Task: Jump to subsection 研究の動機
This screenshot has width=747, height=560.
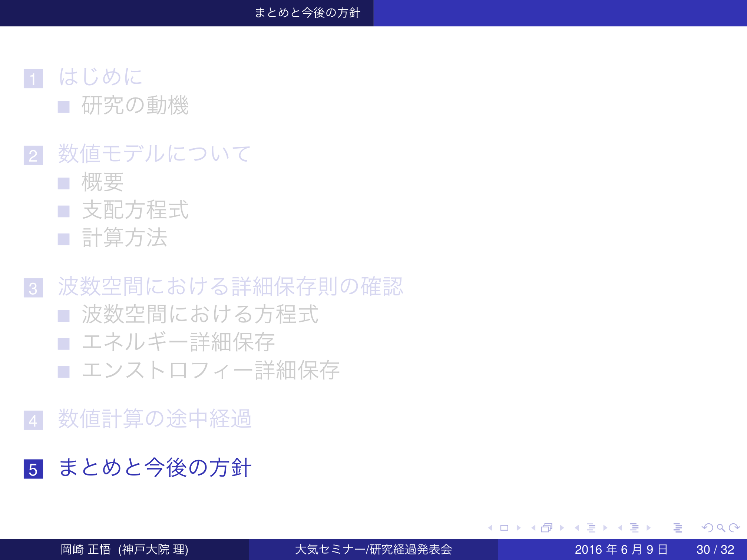Action: [x=135, y=106]
